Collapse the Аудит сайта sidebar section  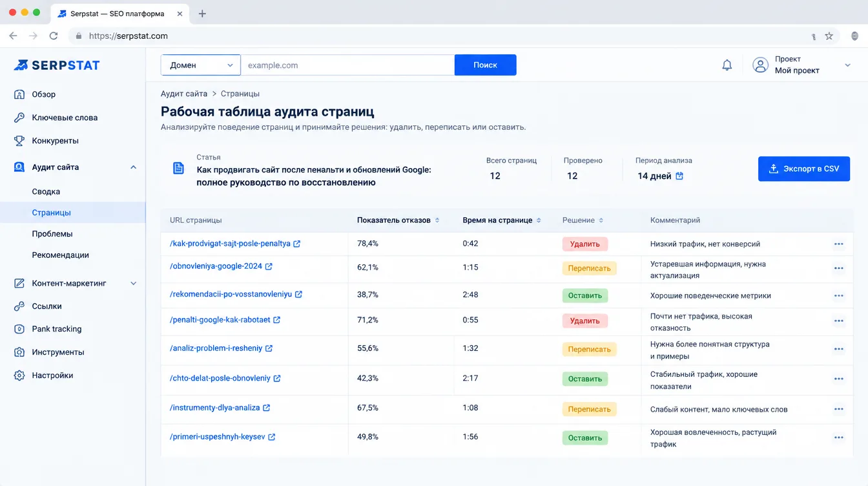[134, 167]
